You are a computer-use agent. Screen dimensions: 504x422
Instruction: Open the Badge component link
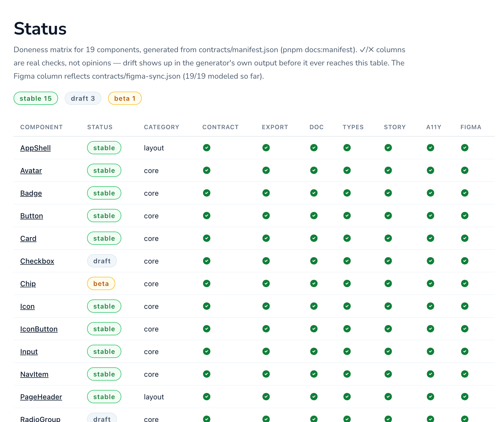click(x=31, y=193)
